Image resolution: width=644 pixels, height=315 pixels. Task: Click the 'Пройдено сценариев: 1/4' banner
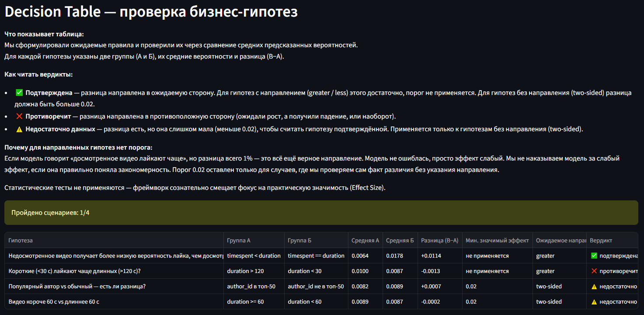click(x=322, y=213)
